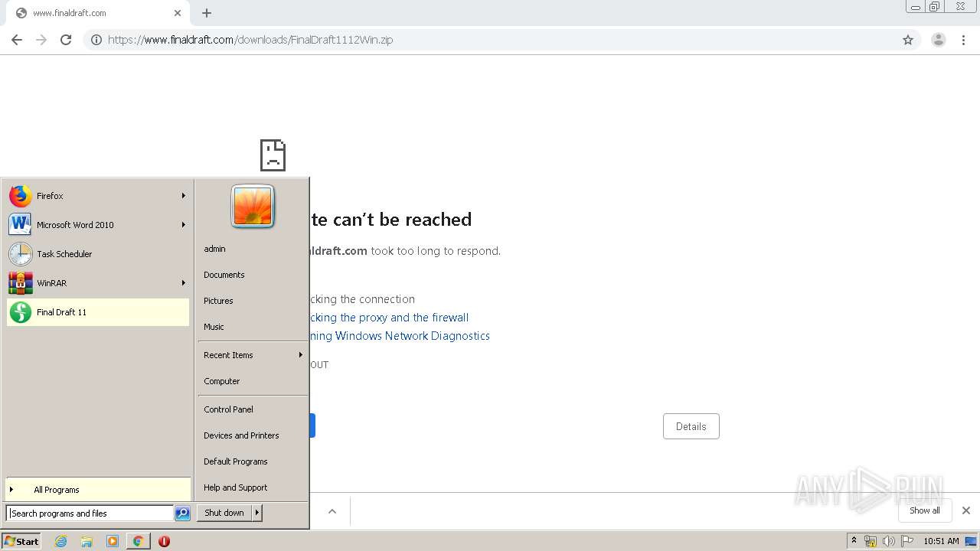Image resolution: width=980 pixels, height=551 pixels.
Task: Open the Task Scheduler icon
Action: click(20, 254)
